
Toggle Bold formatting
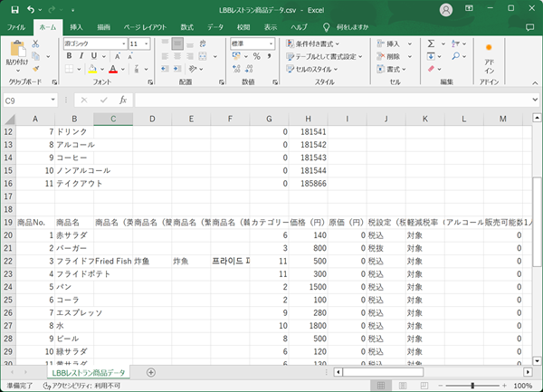69,56
